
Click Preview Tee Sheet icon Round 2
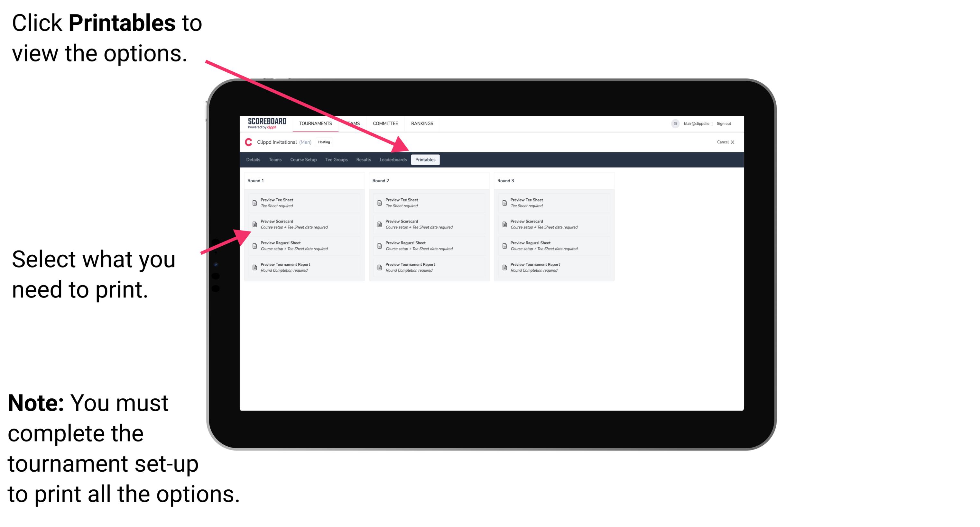click(x=379, y=203)
